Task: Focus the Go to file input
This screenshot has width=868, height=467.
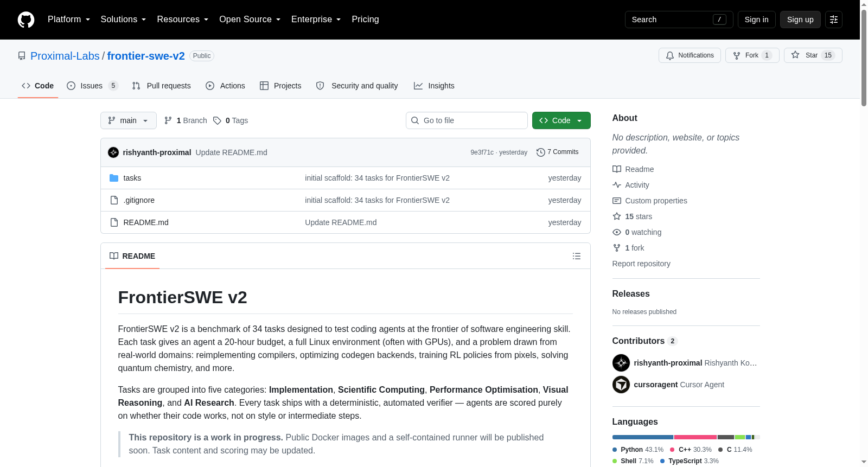Action: click(467, 120)
